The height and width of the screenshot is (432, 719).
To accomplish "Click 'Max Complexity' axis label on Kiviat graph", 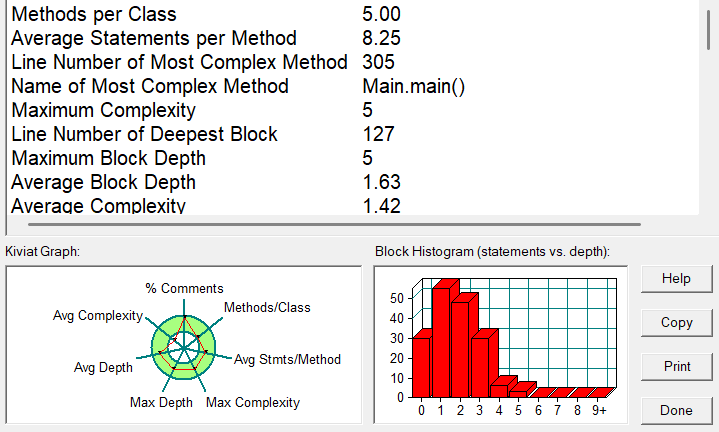I will [253, 403].
